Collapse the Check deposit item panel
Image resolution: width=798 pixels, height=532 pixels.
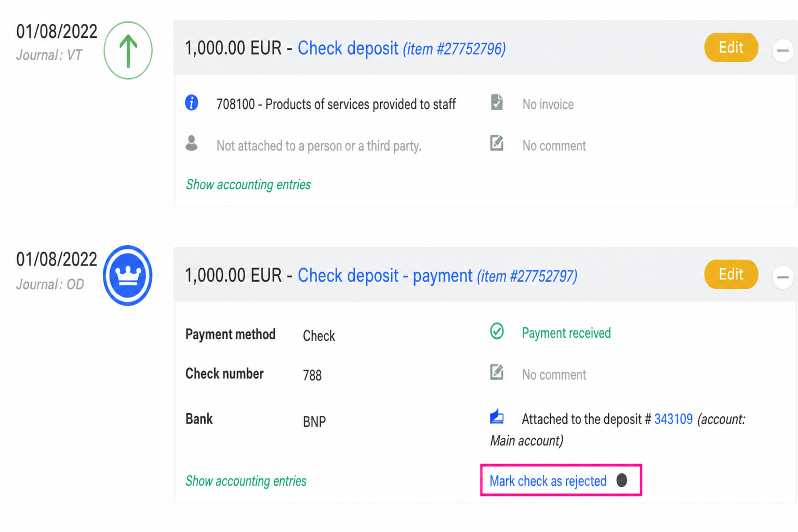point(783,51)
